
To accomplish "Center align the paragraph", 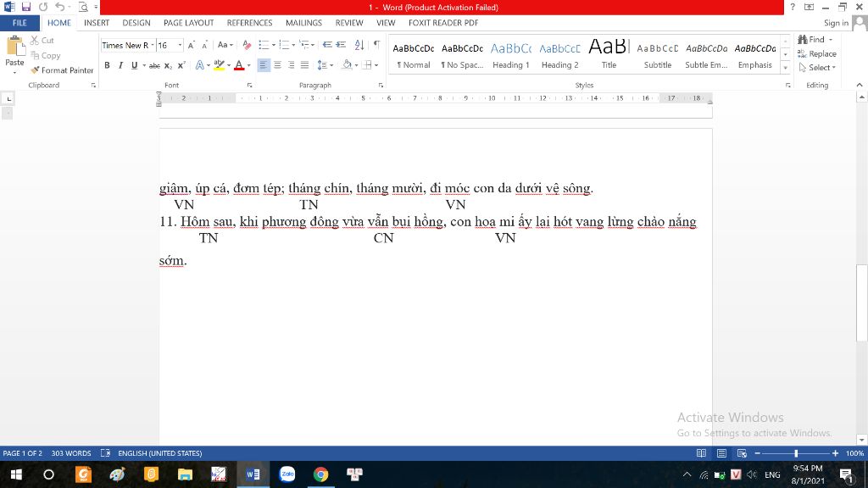I will 277,65.
